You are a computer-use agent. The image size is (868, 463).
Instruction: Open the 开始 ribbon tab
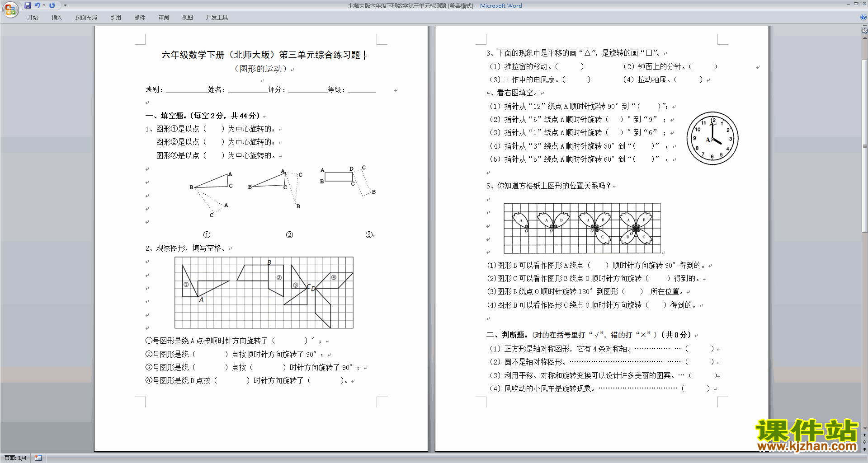pos(33,18)
